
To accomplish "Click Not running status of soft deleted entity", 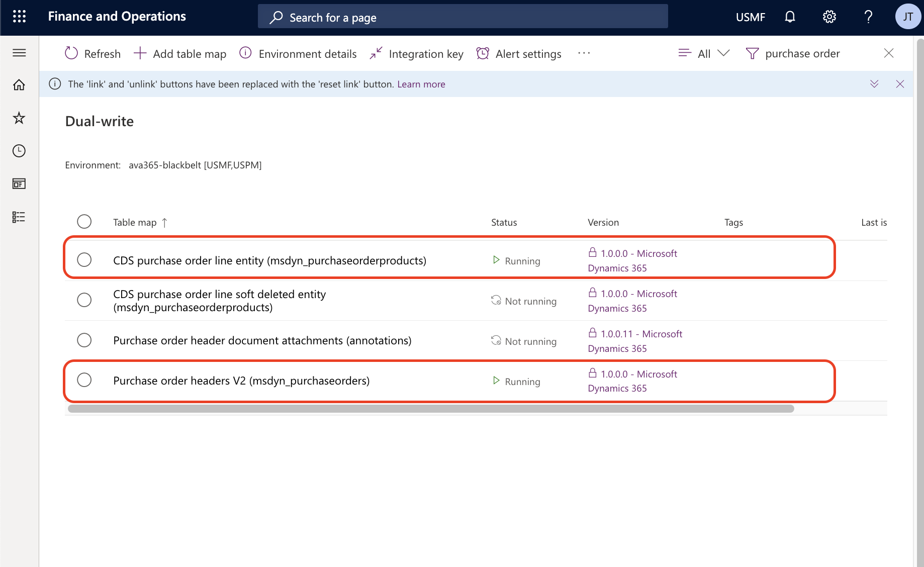I will point(524,301).
